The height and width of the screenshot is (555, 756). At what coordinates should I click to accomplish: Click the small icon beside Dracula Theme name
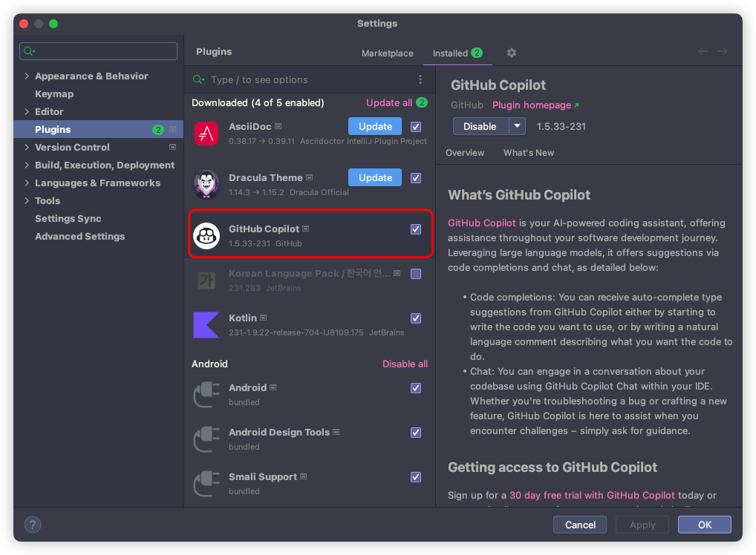point(310,177)
